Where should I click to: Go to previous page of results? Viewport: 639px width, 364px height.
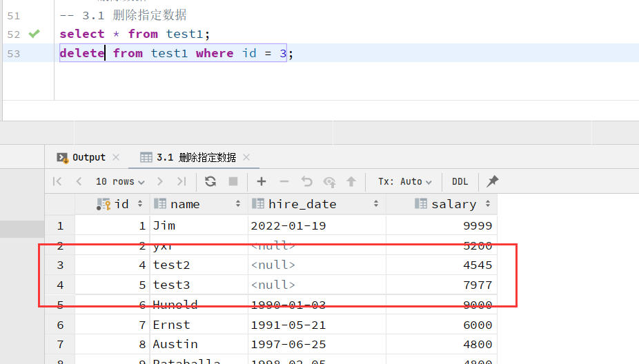tap(79, 181)
